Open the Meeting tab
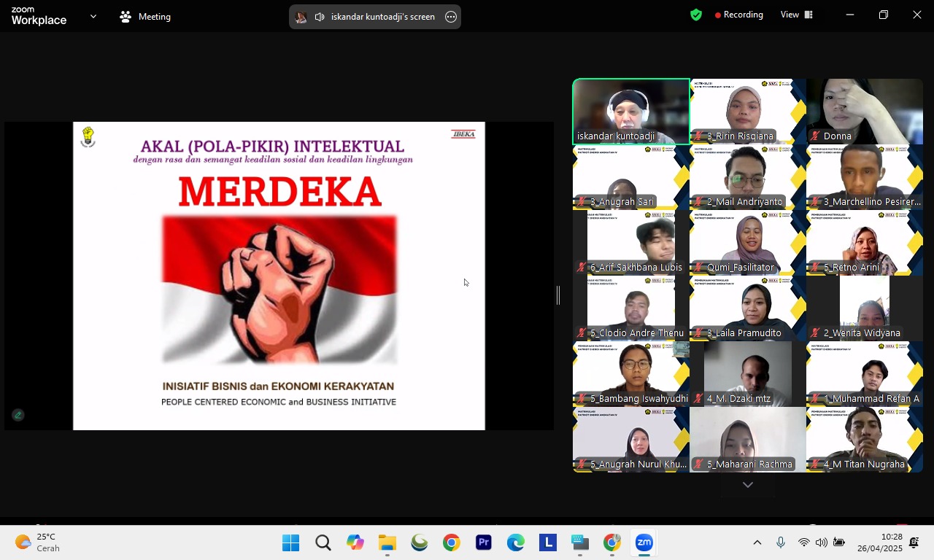 [x=145, y=16]
